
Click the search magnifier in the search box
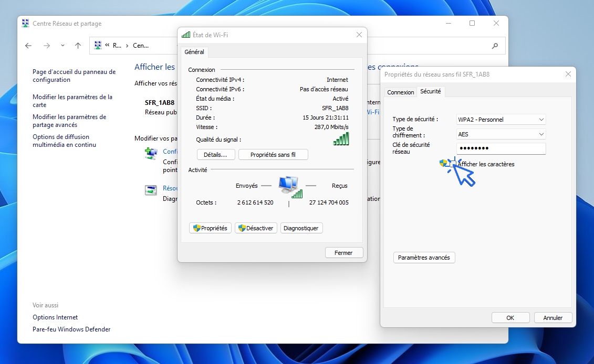point(494,46)
